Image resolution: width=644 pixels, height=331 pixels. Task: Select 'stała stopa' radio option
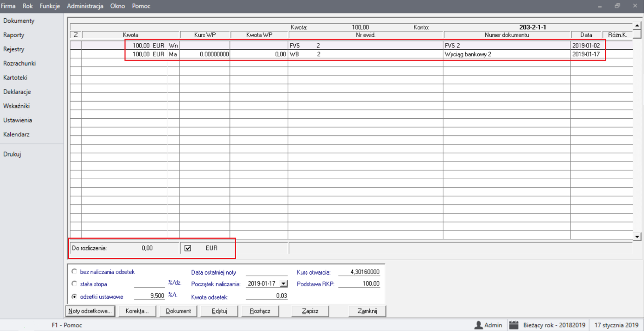click(x=75, y=284)
